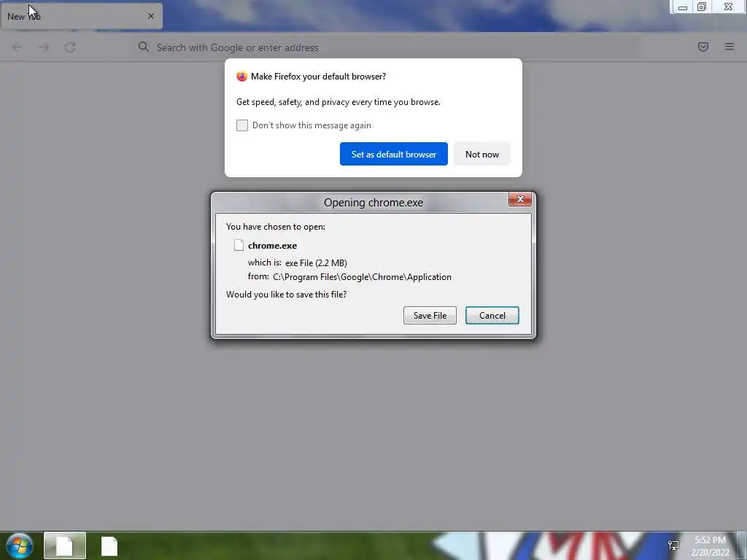The image size is (747, 560).
Task: Reload the page with refresh icon
Action: point(70,47)
